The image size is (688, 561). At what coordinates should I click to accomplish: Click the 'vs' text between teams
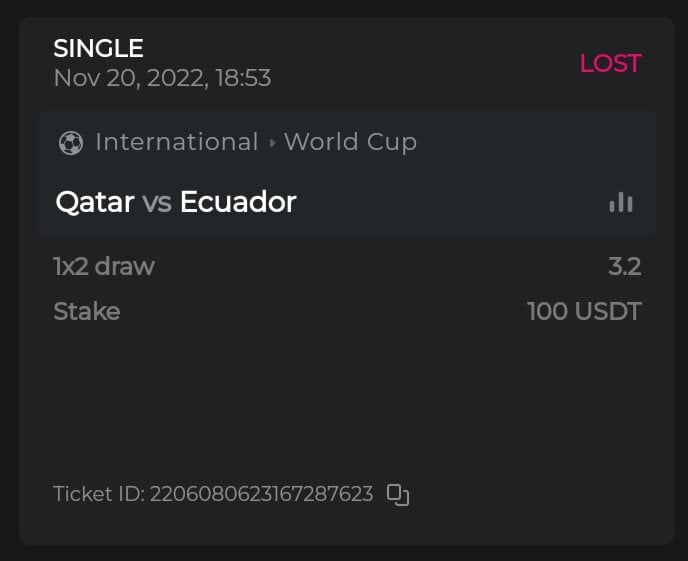pos(157,202)
